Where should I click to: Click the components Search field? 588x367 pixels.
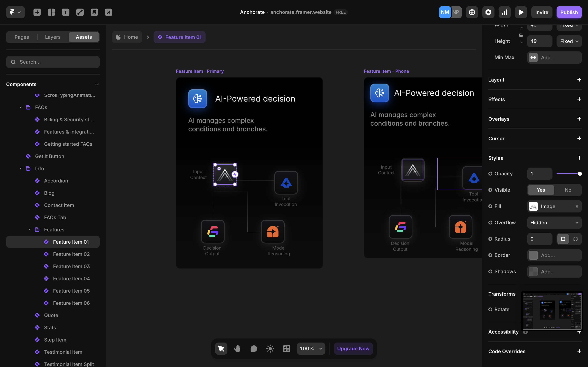53,62
